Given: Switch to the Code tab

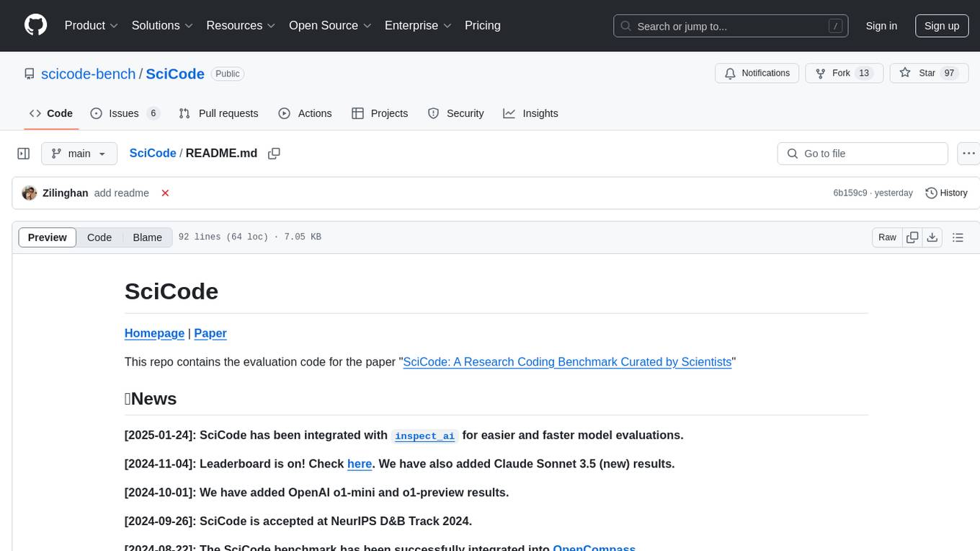Looking at the screenshot, I should [x=51, y=113].
